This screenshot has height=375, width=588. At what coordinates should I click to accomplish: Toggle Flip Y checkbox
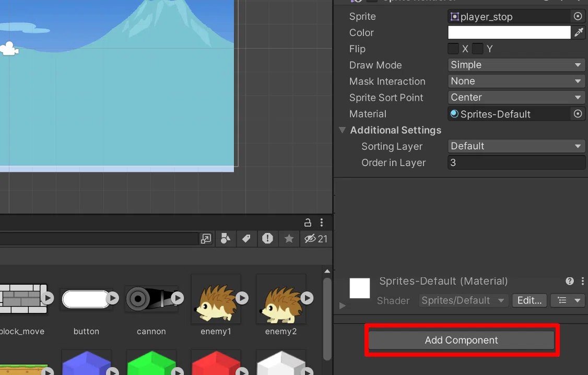tap(477, 49)
